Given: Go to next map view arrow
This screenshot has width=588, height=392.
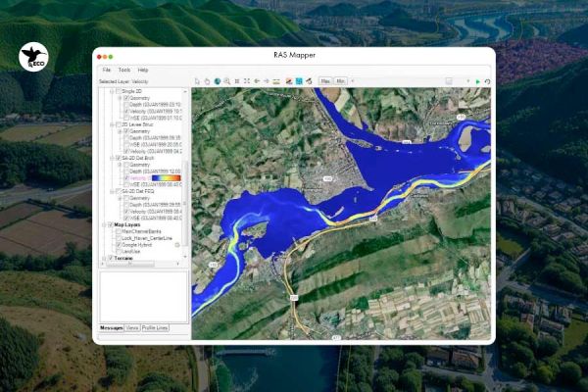Looking at the screenshot, I should (x=266, y=80).
